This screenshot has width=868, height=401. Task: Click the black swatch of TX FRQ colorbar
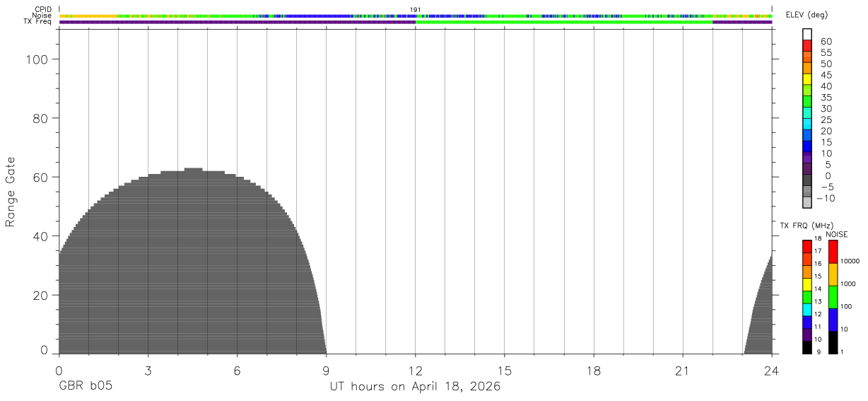click(x=807, y=347)
